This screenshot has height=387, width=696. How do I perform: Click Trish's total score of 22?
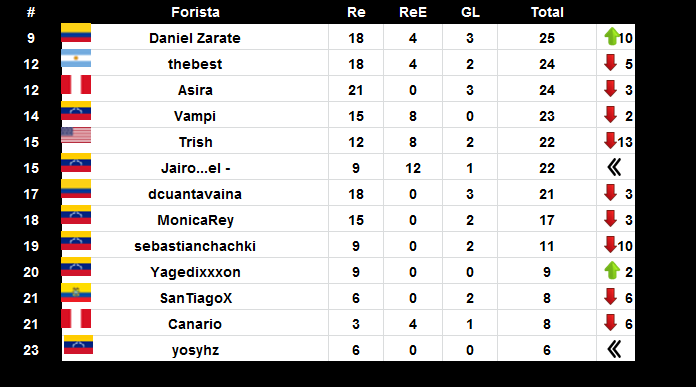pos(547,142)
